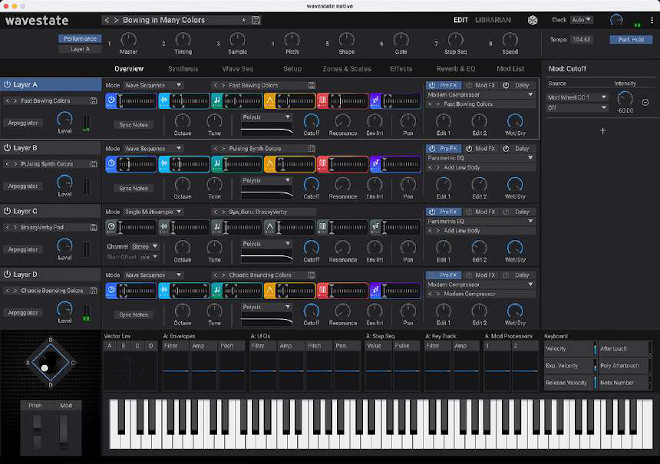660x464 pixels.
Task: Click Layer A orange shape lane icon
Action: (269, 101)
